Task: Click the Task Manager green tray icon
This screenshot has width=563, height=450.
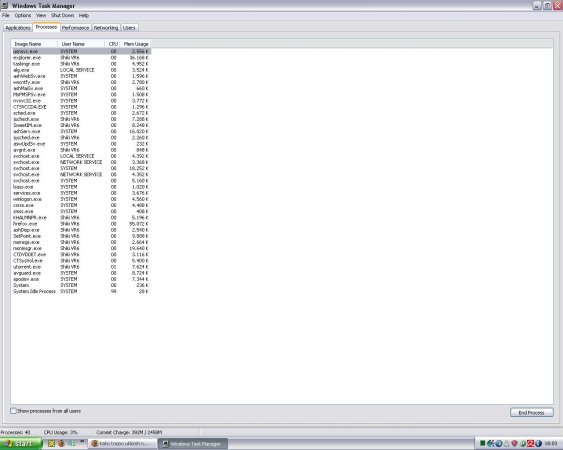Action: [483, 444]
